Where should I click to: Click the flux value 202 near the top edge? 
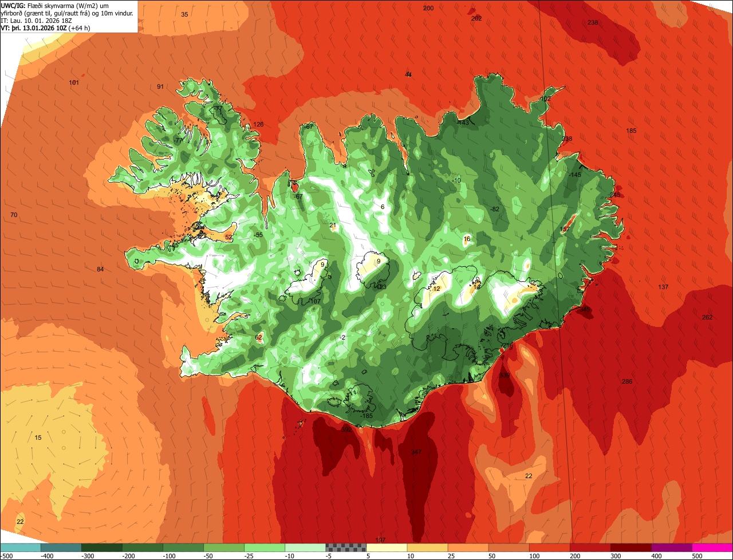coord(476,18)
